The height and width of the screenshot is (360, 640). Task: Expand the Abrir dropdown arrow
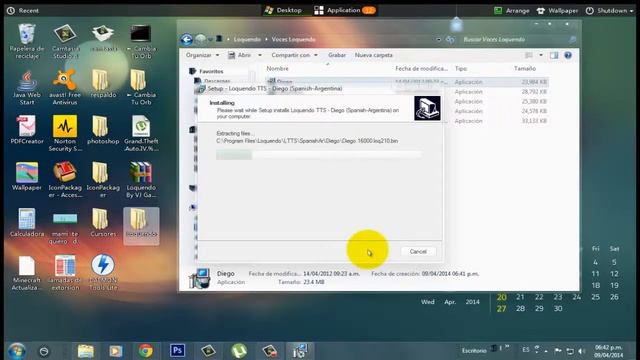(x=260, y=55)
